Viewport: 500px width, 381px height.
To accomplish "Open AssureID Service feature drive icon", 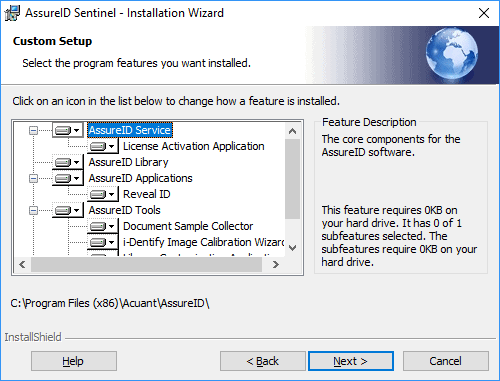I will point(68,130).
